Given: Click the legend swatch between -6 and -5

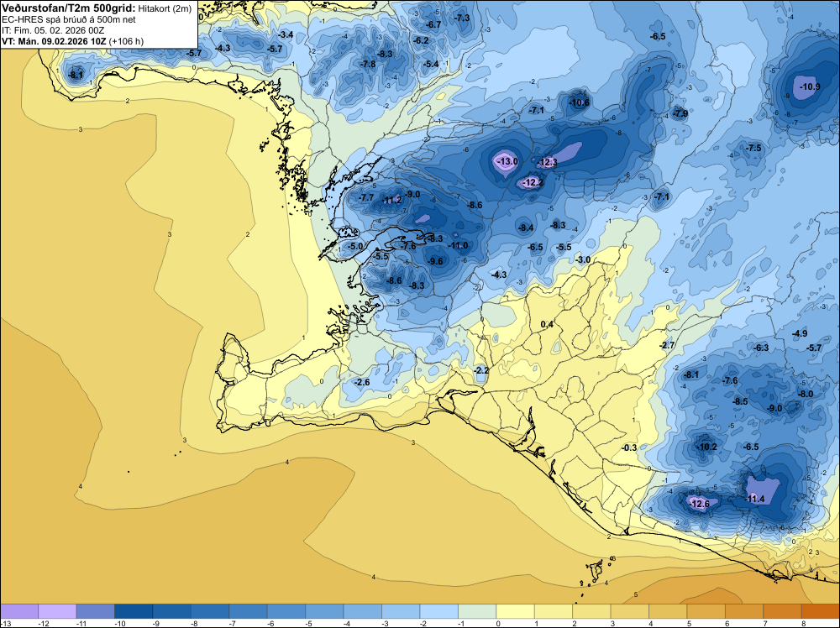Looking at the screenshot, I should [286, 611].
